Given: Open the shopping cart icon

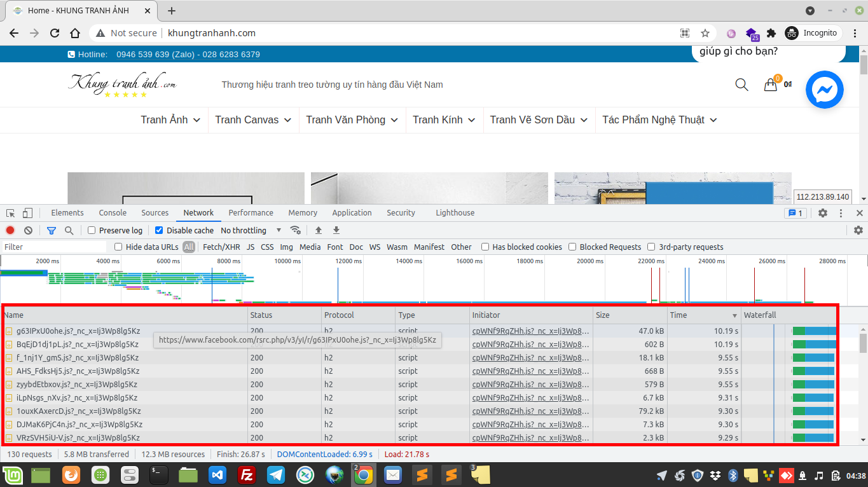Looking at the screenshot, I should (771, 85).
